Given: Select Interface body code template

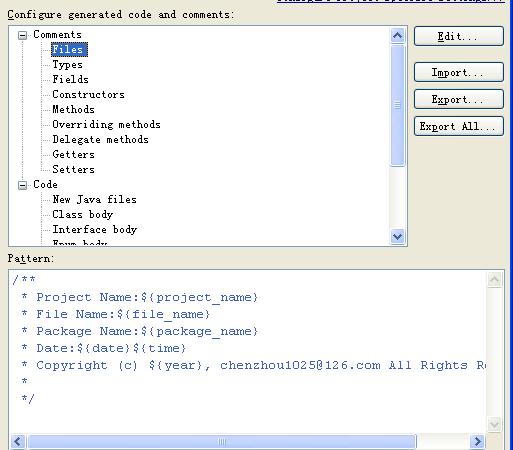Looking at the screenshot, I should click(x=95, y=229).
